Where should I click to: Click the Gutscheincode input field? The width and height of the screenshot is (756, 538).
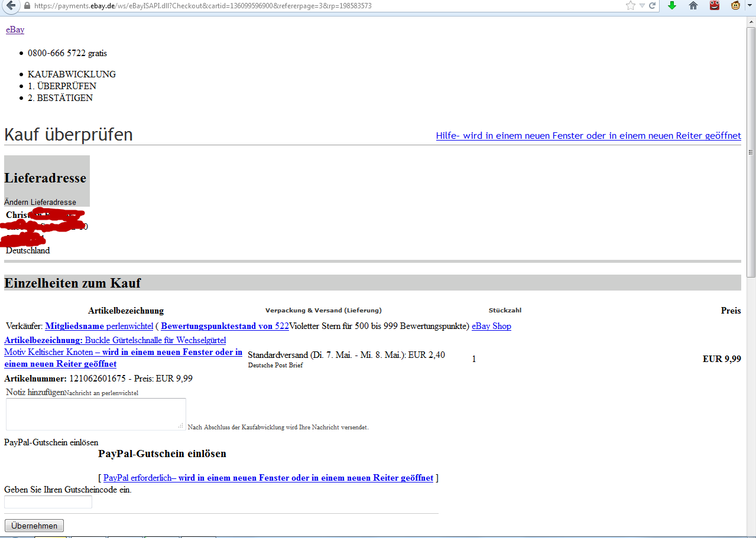pos(48,502)
